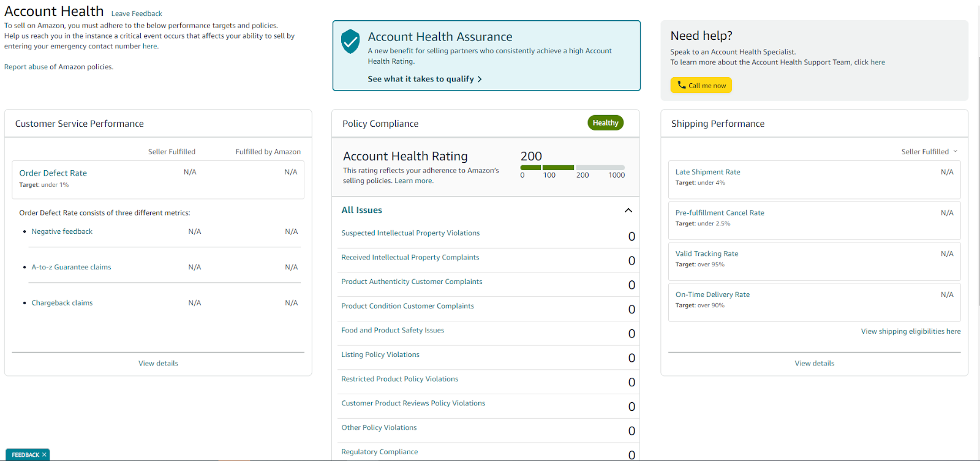Open the Order Defect Rate metric
This screenshot has width=980, height=461.
pyautogui.click(x=53, y=173)
